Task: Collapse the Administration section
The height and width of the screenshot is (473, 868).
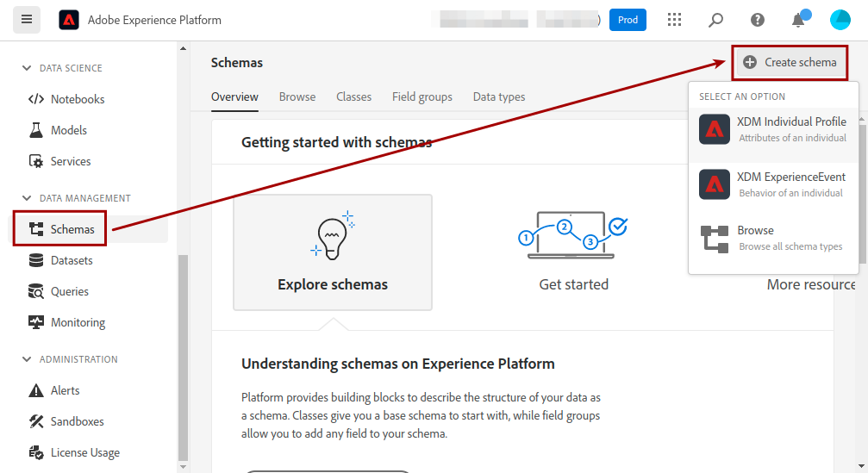Action: coord(27,359)
